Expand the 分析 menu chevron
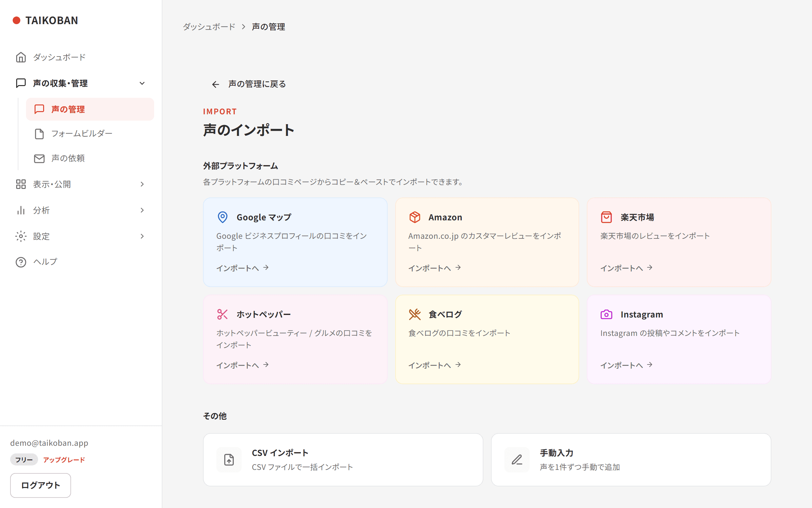 (x=142, y=210)
